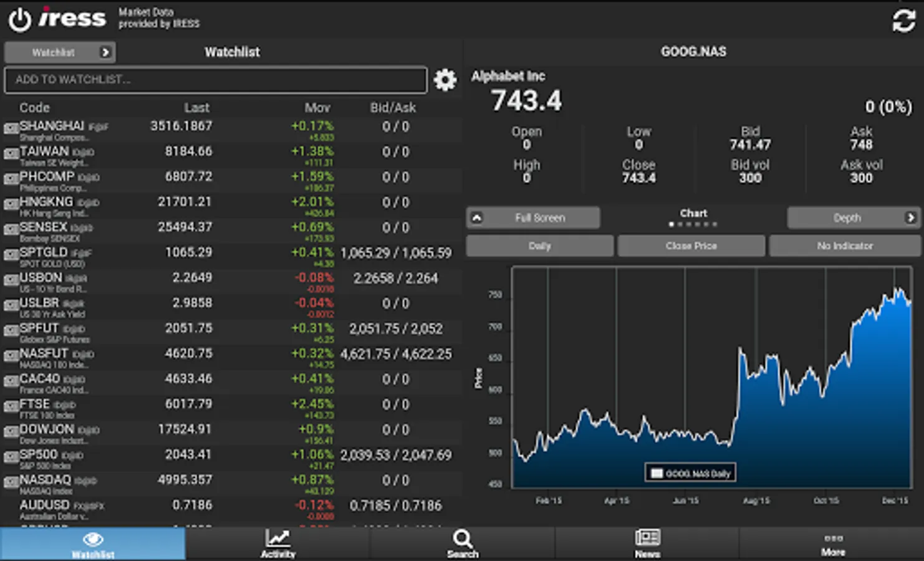Click the HNGKNG movement +2.01%
This screenshot has width=924, height=561.
[312, 202]
